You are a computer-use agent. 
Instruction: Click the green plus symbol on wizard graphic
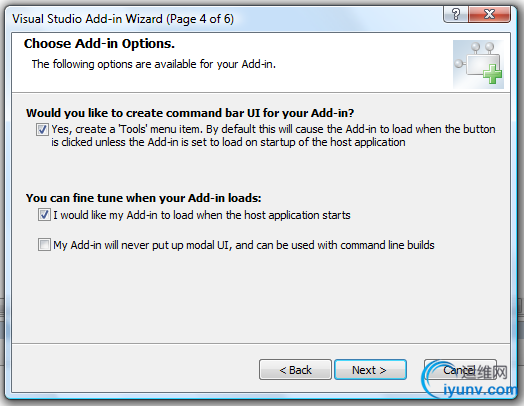point(492,74)
